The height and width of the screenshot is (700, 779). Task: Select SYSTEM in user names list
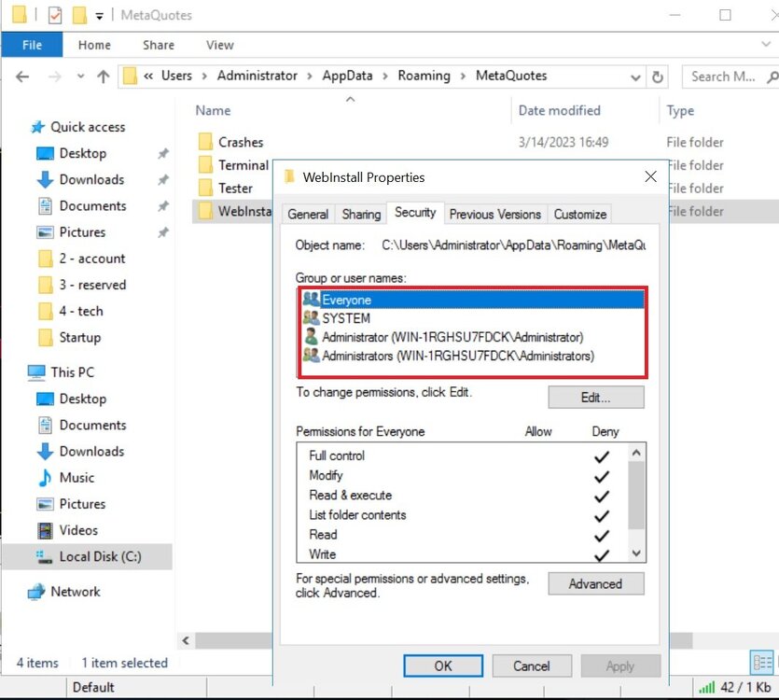pyautogui.click(x=472, y=318)
